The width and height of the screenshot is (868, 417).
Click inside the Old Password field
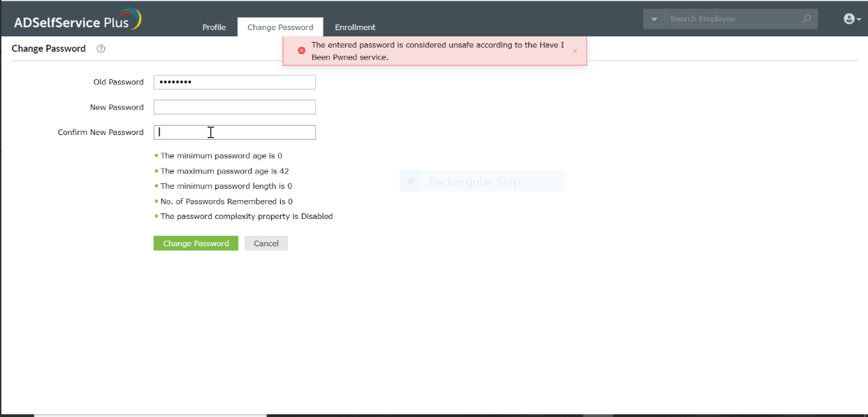tap(234, 82)
